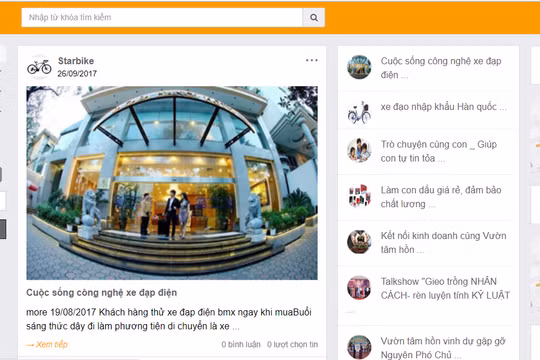Click the post date 26/09/2017

[77, 73]
